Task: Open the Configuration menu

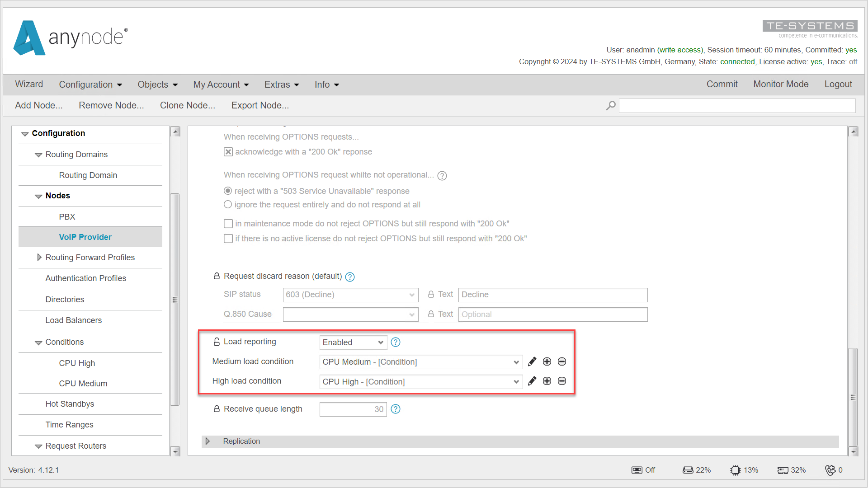Action: tap(90, 84)
